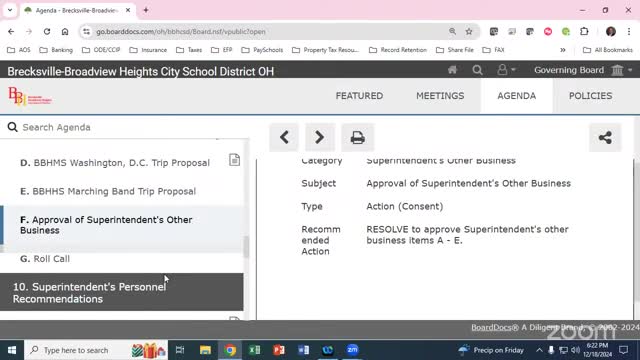Open E. BBHHS Marching Band Trip Proposal
640x360 pixels.
pyautogui.click(x=108, y=191)
